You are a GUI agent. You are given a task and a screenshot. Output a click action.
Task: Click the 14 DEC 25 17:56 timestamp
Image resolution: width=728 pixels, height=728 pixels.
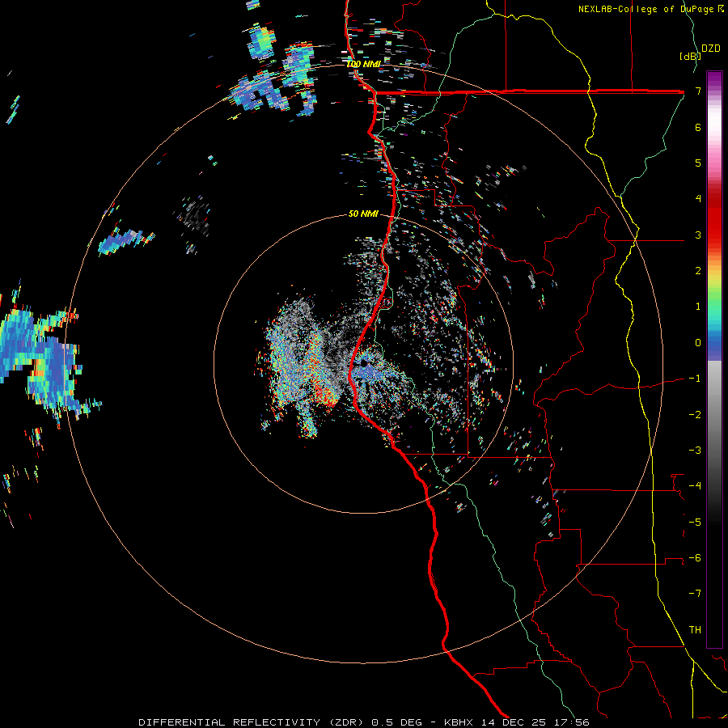(x=534, y=722)
